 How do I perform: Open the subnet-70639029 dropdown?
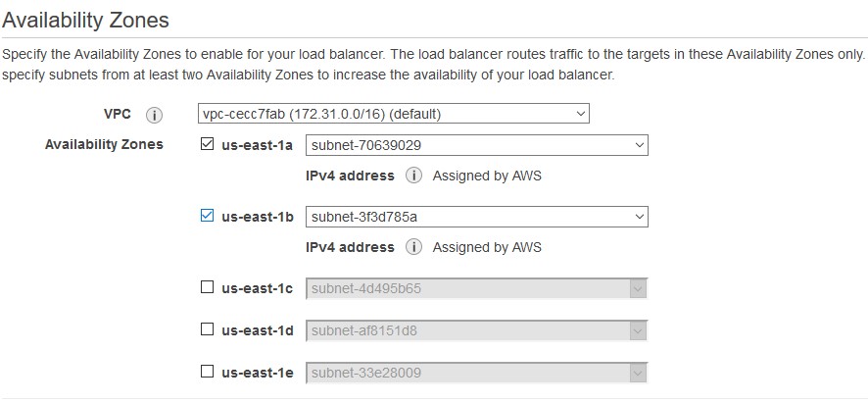point(477,145)
